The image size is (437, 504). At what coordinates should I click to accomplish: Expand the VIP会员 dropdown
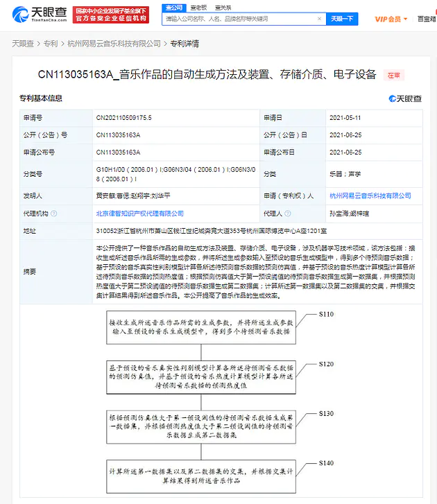pyautogui.click(x=391, y=19)
